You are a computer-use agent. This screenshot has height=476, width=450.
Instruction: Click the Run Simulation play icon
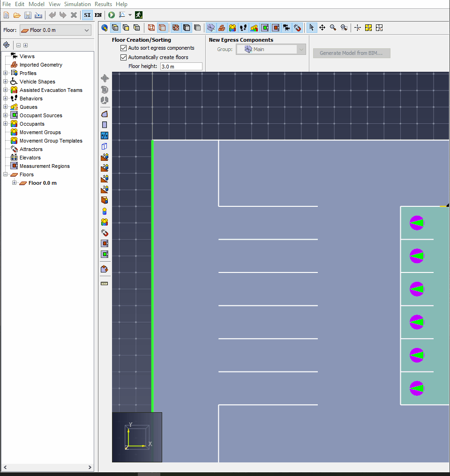pyautogui.click(x=112, y=15)
